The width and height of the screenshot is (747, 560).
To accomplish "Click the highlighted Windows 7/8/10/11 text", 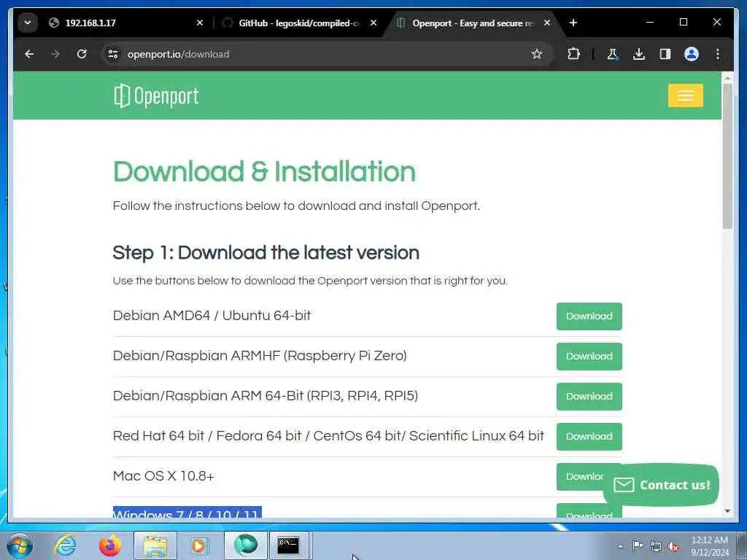I will point(187,513).
